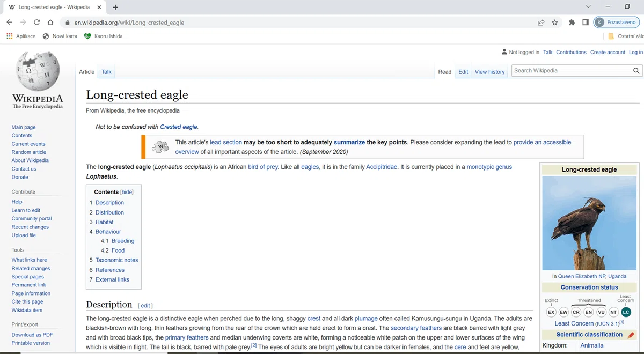
Task: Open Random article in sidebar
Action: pyautogui.click(x=29, y=152)
